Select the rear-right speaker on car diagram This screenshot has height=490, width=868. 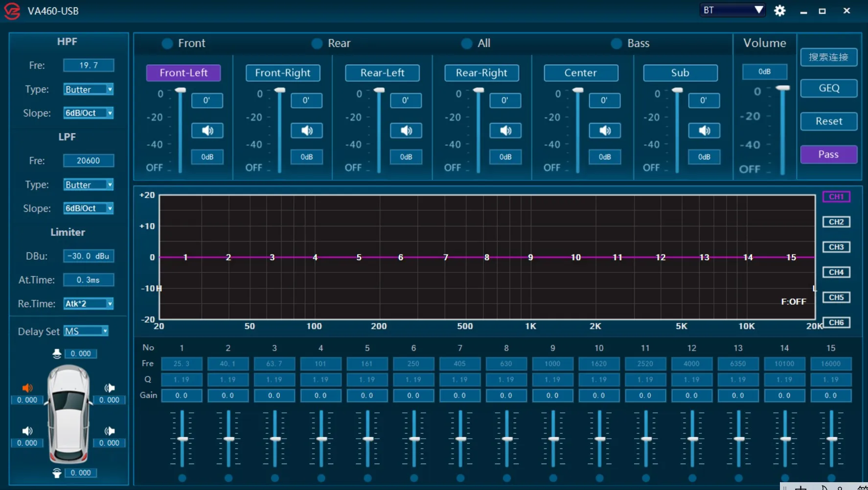[110, 431]
